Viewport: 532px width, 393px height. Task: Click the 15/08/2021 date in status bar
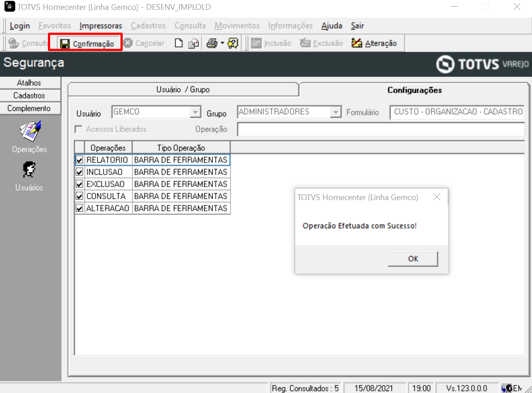click(x=374, y=388)
